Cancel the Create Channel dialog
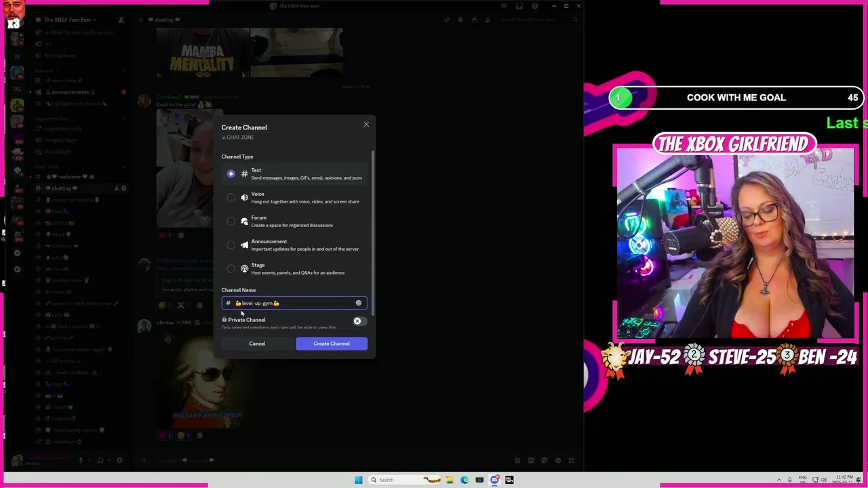868x488 pixels. (257, 344)
